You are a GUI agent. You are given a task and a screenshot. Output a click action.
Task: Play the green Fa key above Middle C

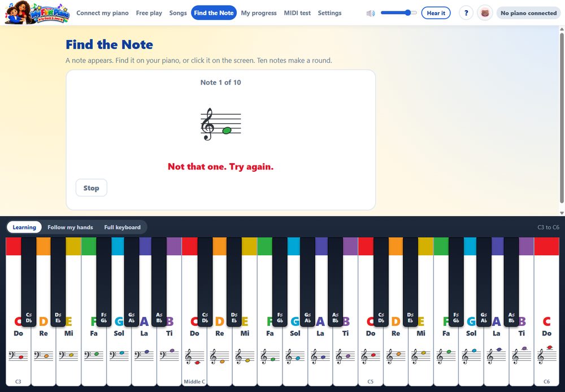tap(270, 355)
